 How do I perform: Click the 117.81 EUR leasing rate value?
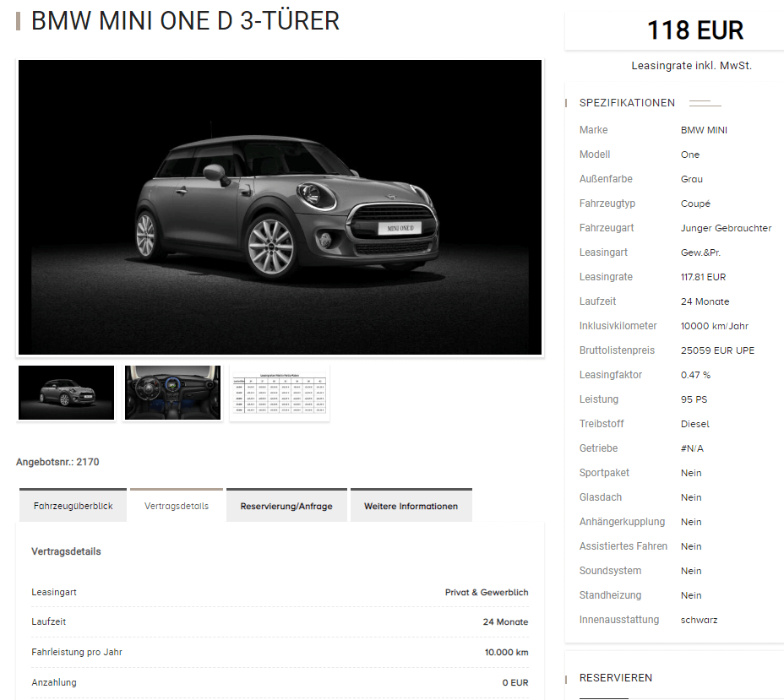point(703,277)
